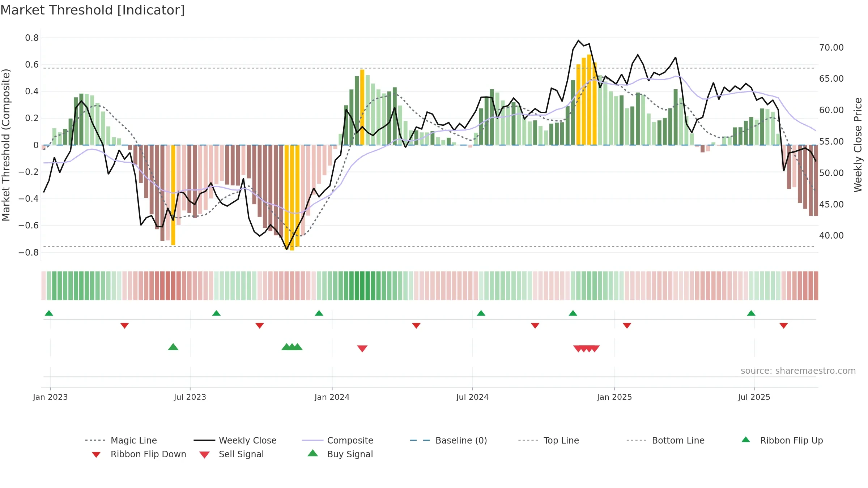
Task: Toggle the Ribbon Flip Down legend entry
Action: 139,454
